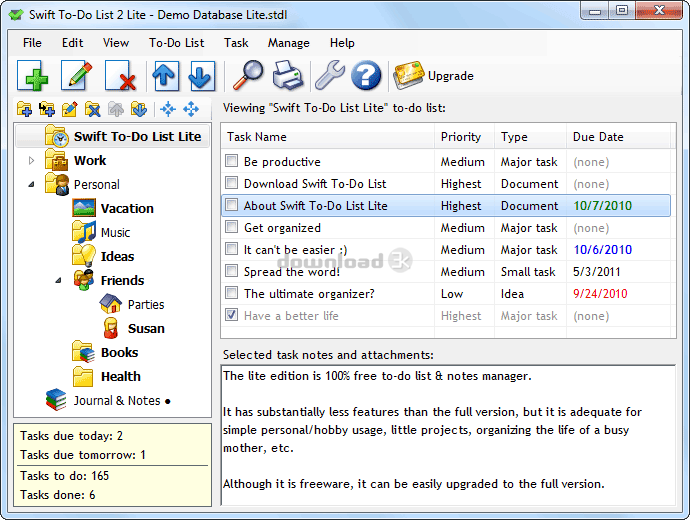Click the red due date 9/24/2010

[x=600, y=293]
